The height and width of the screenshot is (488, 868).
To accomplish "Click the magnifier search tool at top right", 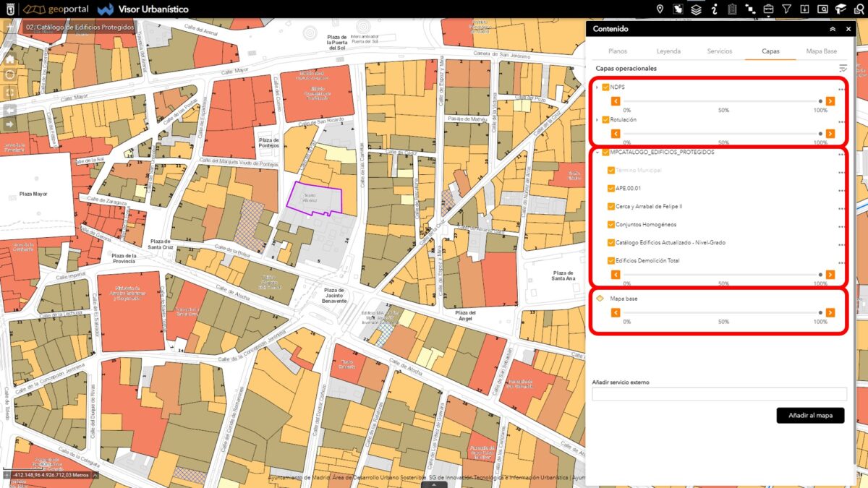I will point(859,9).
